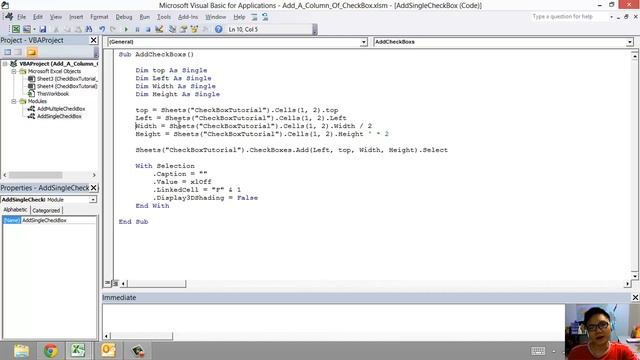Switch to Microsoft Excel view icon

click(16, 29)
